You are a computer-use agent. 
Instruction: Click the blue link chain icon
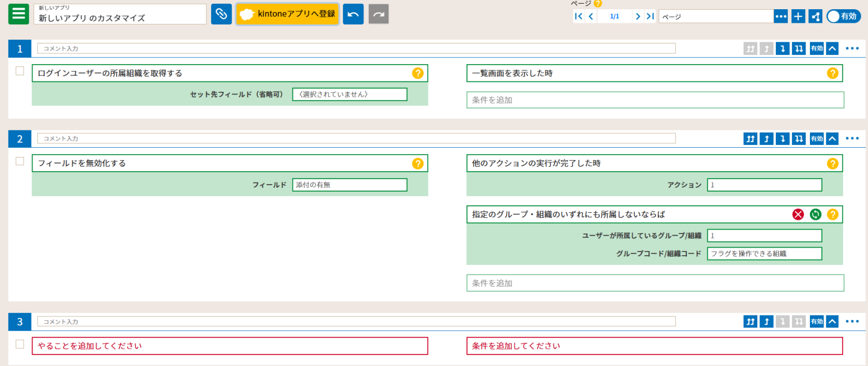221,14
